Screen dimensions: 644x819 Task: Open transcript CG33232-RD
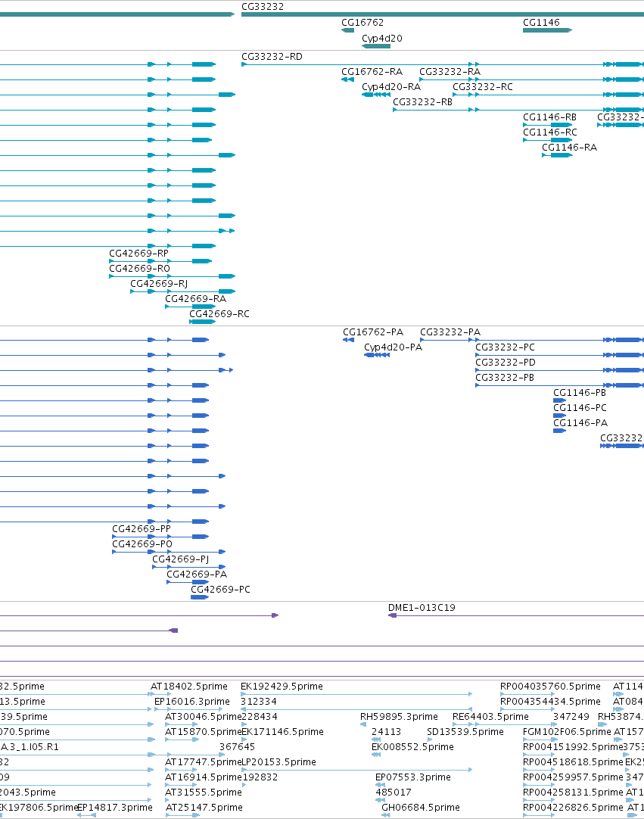pos(272,57)
